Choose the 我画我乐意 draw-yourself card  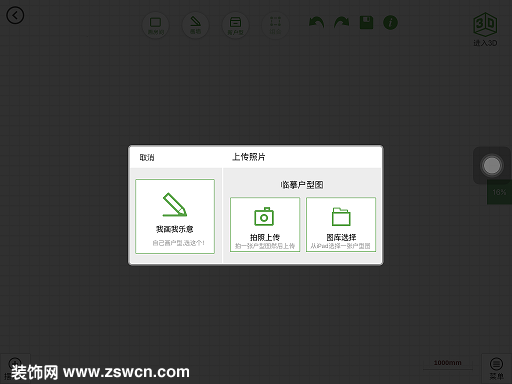point(175,216)
